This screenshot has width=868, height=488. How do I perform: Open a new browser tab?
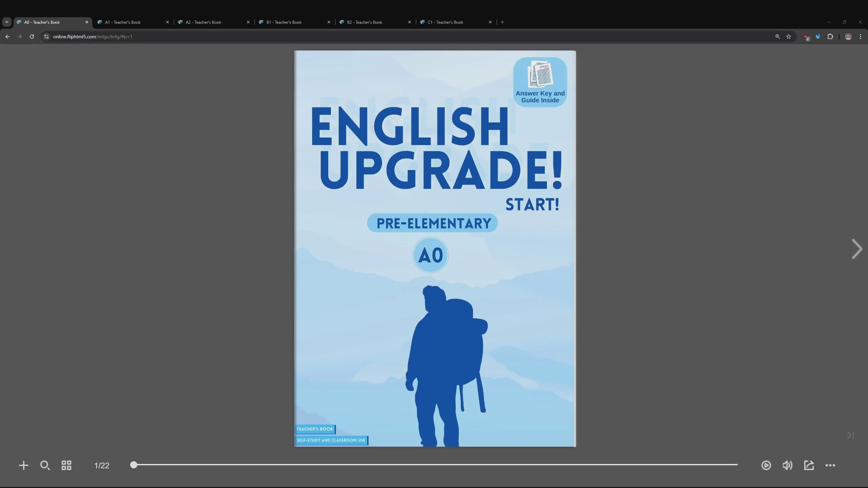click(502, 22)
